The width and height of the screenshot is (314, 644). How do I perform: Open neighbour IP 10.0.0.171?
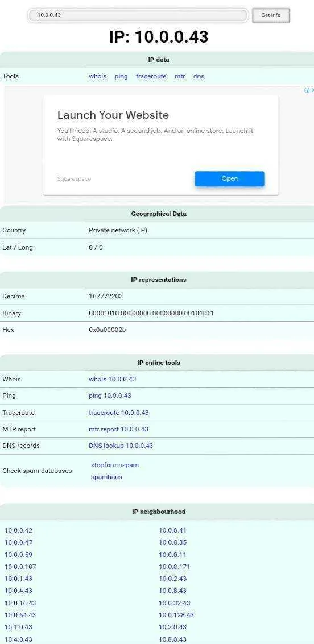pyautogui.click(x=174, y=567)
